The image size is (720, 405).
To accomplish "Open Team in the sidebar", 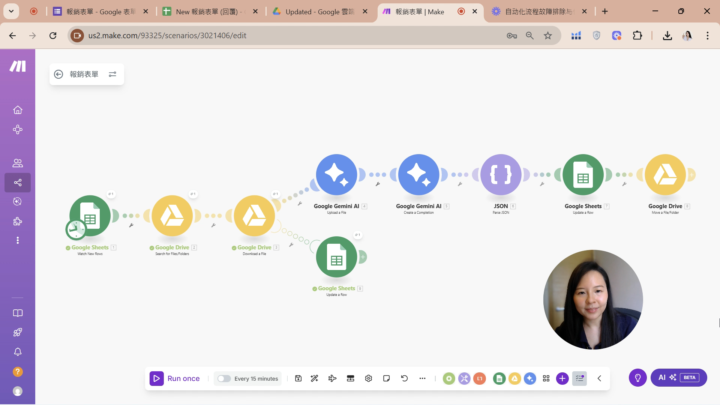I will click(x=17, y=163).
